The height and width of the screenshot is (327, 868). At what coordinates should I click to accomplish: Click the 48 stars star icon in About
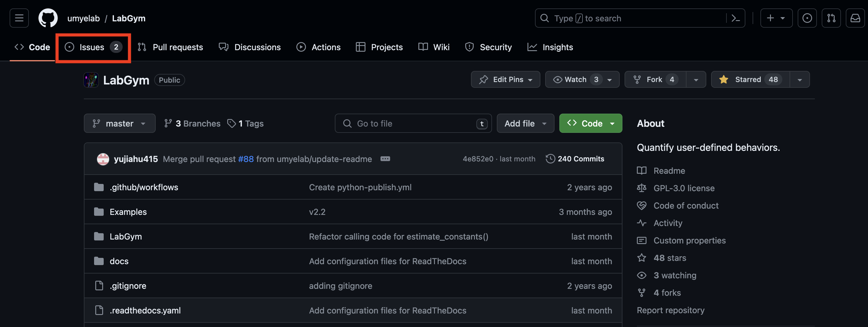point(642,258)
